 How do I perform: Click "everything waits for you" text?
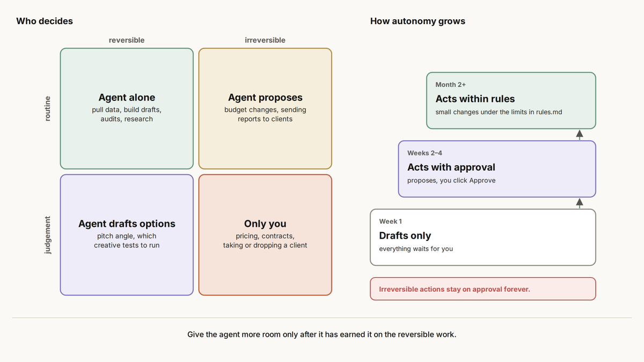[x=416, y=249]
